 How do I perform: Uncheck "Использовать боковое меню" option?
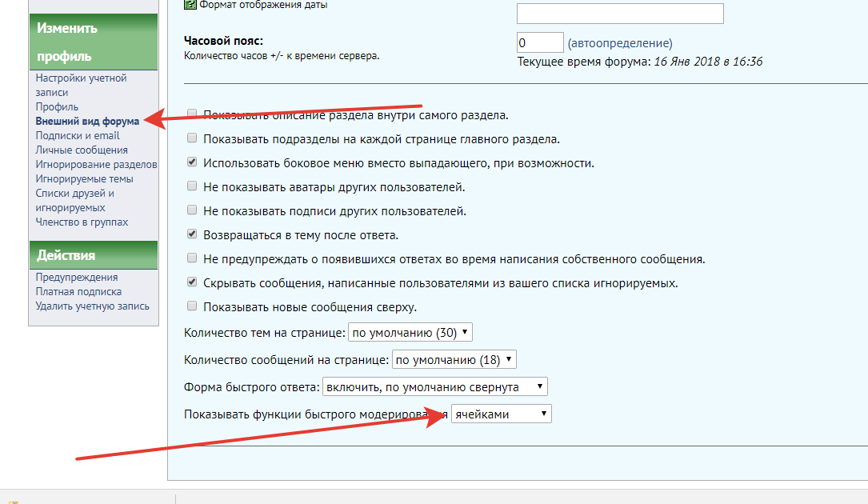(191, 162)
